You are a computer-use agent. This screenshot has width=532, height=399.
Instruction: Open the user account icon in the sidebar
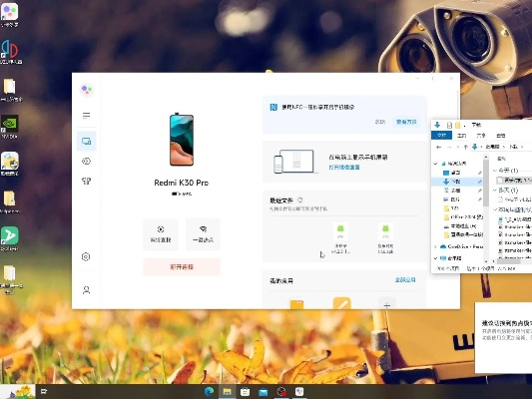point(86,290)
